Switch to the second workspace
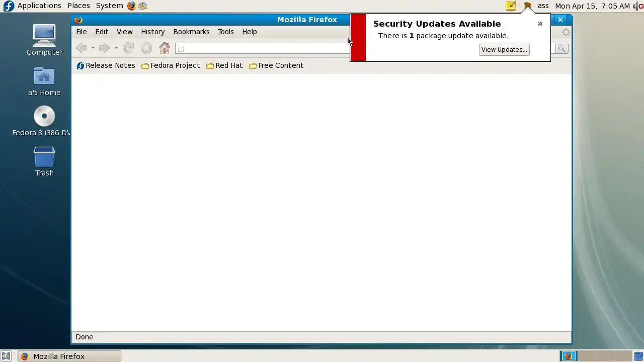Viewport: 644px width, 362px height. (x=587, y=356)
